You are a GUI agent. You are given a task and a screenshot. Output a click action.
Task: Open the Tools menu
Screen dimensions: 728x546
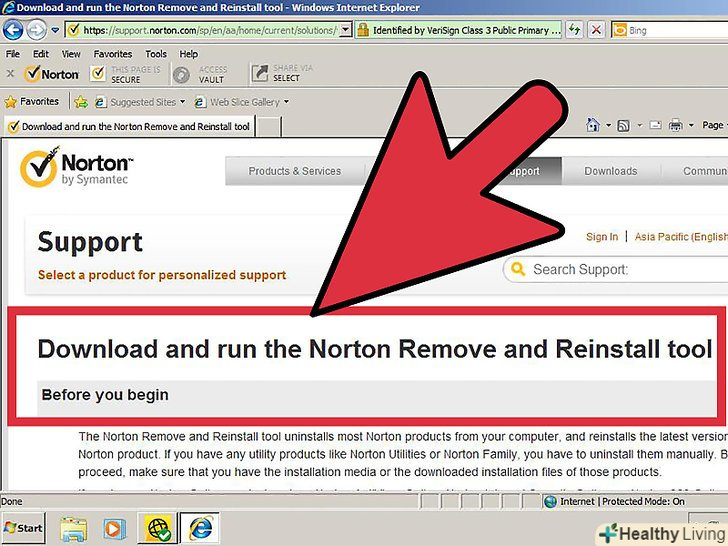(x=156, y=54)
